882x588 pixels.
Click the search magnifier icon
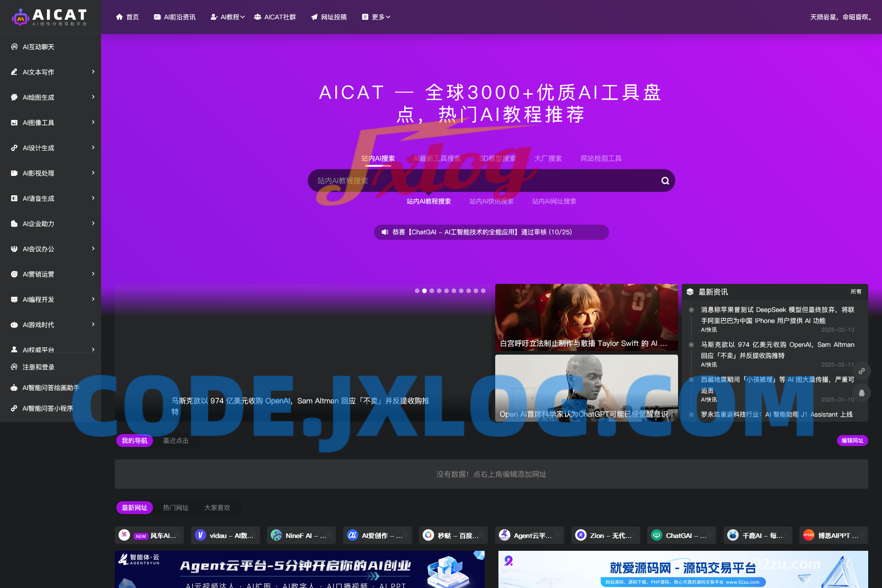point(665,181)
